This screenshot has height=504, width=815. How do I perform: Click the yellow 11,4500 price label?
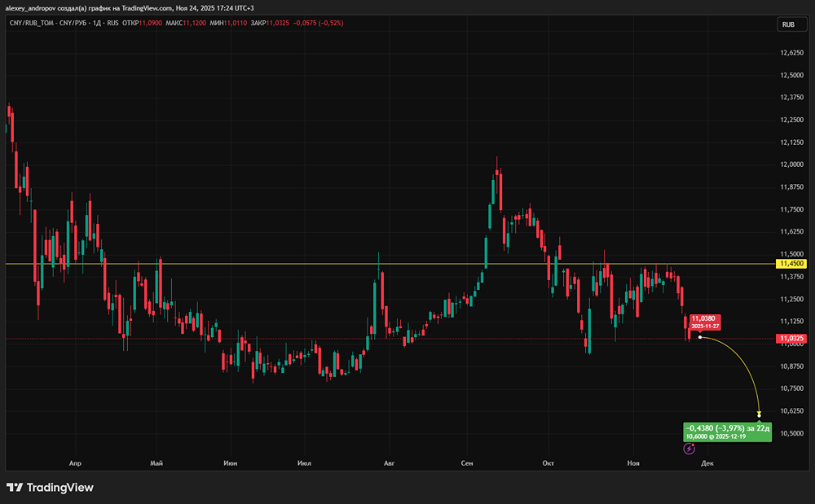coord(791,264)
